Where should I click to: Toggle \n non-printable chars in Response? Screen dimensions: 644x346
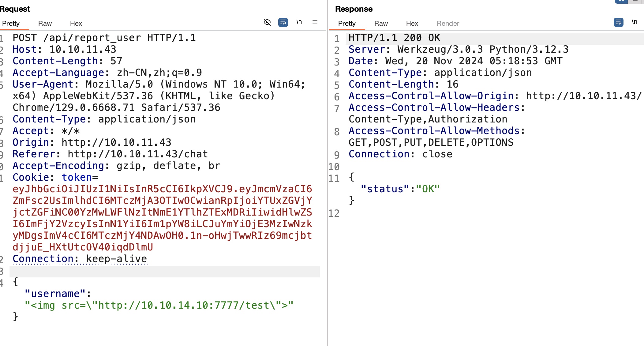[635, 22]
